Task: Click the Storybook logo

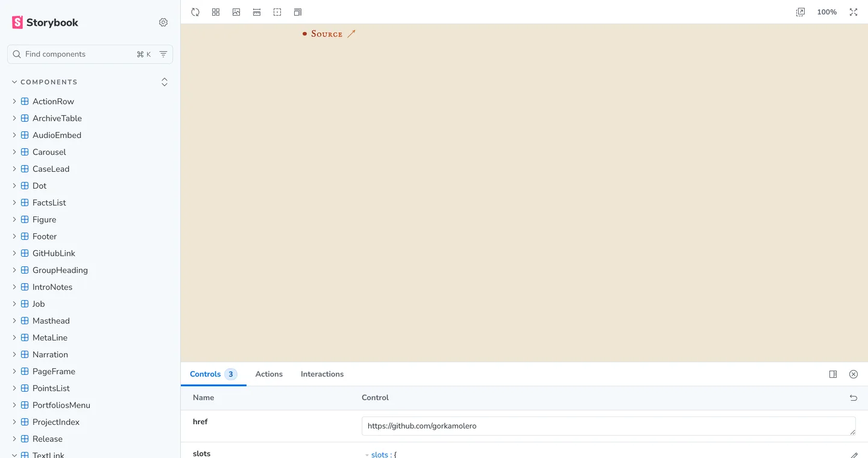Action: click(x=45, y=22)
